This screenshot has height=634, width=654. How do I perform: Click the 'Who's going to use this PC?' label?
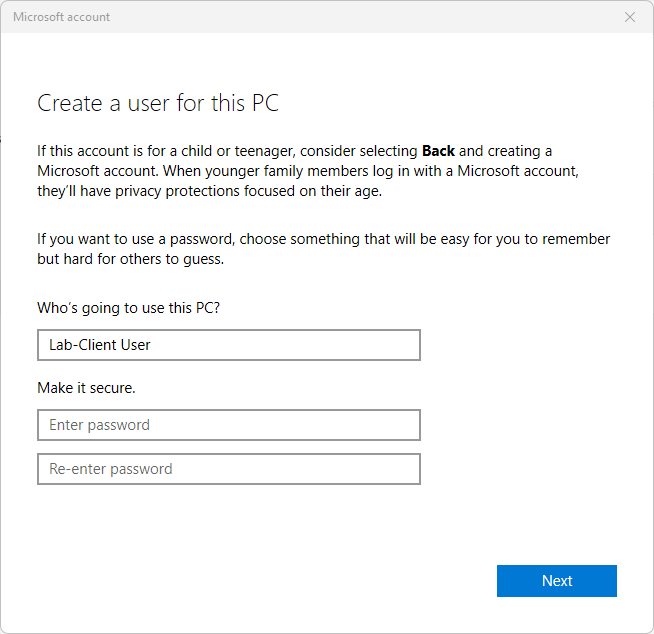point(128,308)
